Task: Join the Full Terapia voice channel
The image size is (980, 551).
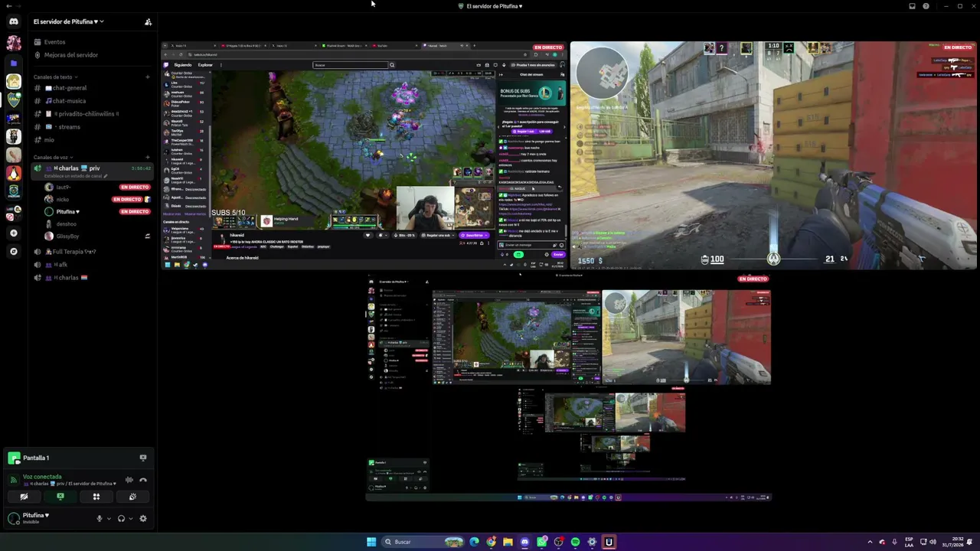Action: 92,252
